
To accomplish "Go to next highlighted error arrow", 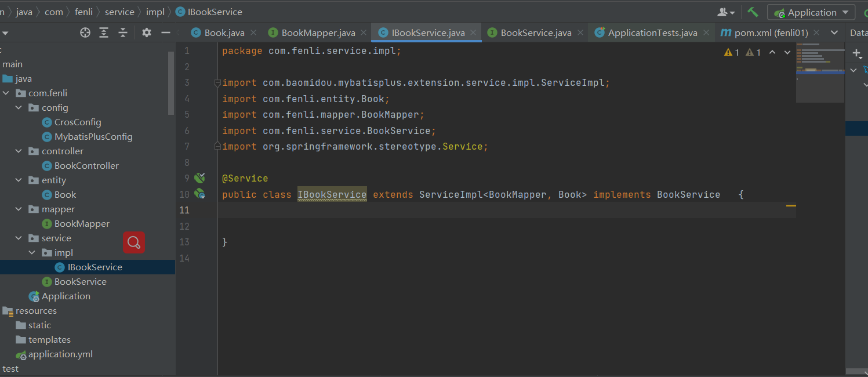I will click(787, 52).
